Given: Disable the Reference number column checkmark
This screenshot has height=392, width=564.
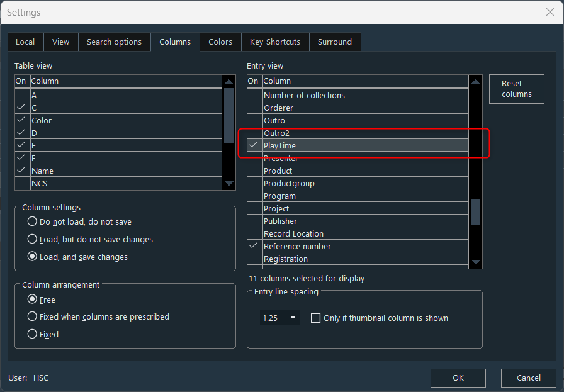Looking at the screenshot, I should pyautogui.click(x=254, y=246).
